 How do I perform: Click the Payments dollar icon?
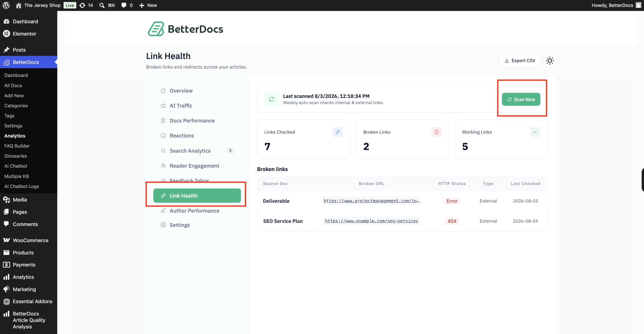6,265
